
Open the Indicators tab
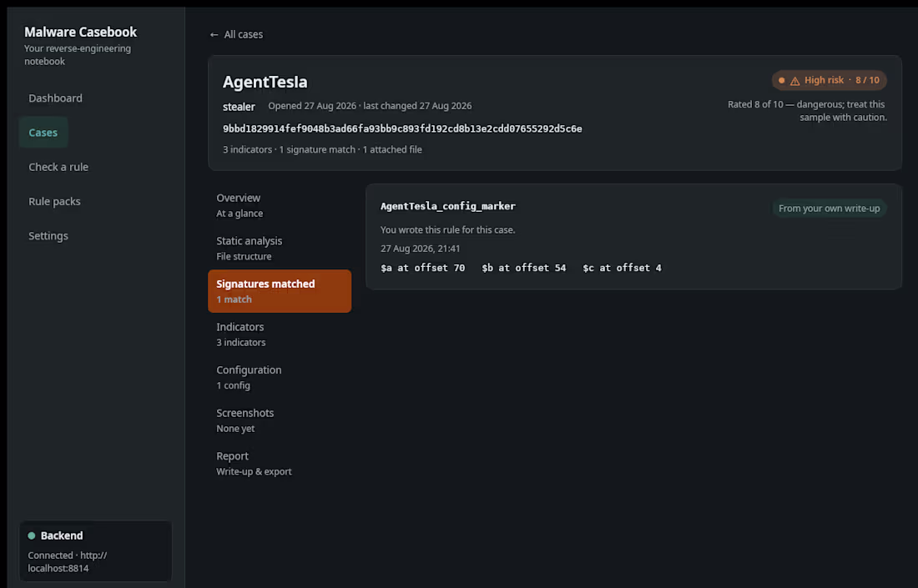pyautogui.click(x=280, y=334)
